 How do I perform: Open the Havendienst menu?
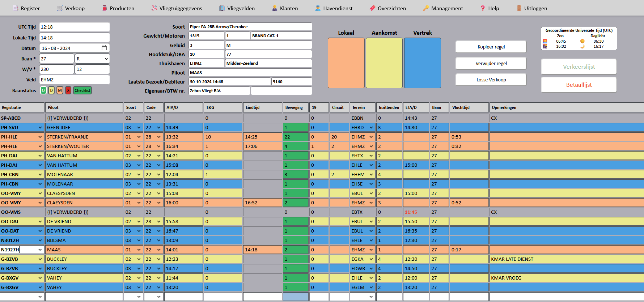334,8
